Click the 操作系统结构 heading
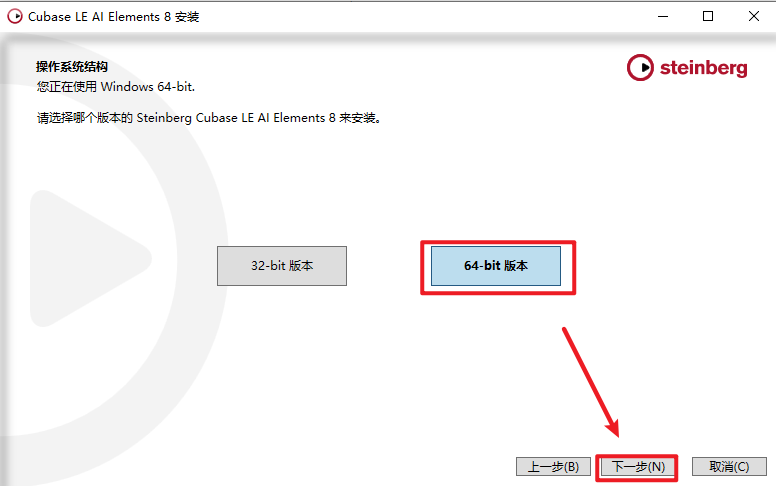The width and height of the screenshot is (776, 486). pos(72,67)
